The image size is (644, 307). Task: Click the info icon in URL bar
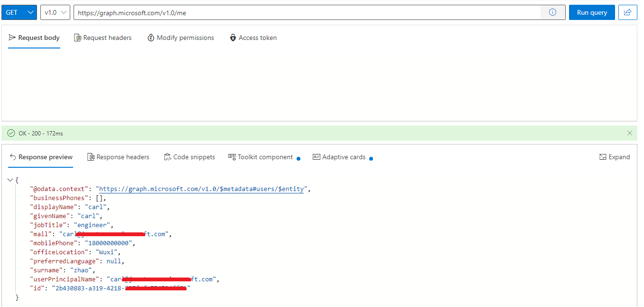[x=552, y=12]
